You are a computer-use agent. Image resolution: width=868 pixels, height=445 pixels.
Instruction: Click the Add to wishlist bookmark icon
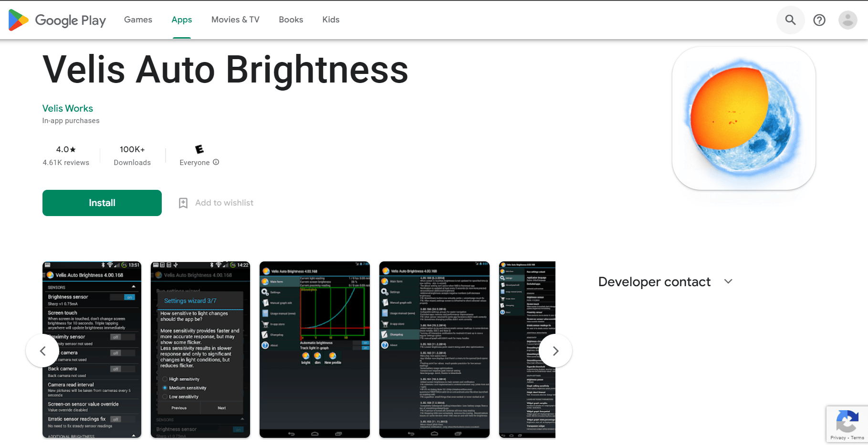[183, 203]
